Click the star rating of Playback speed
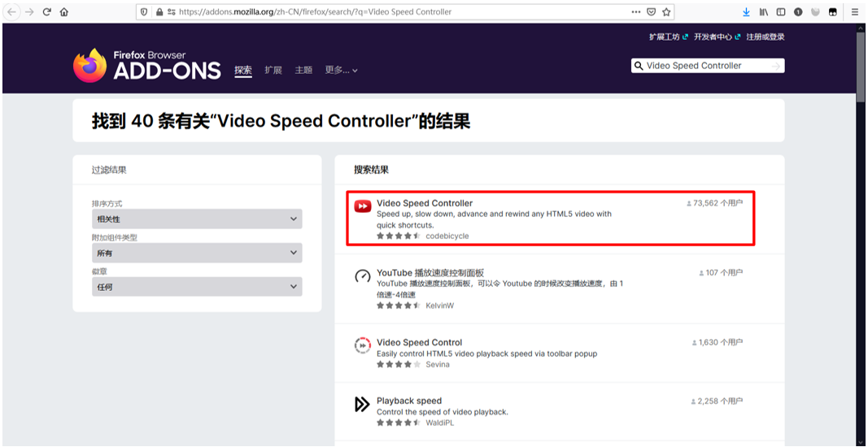Image resolution: width=868 pixels, height=447 pixels. point(399,423)
